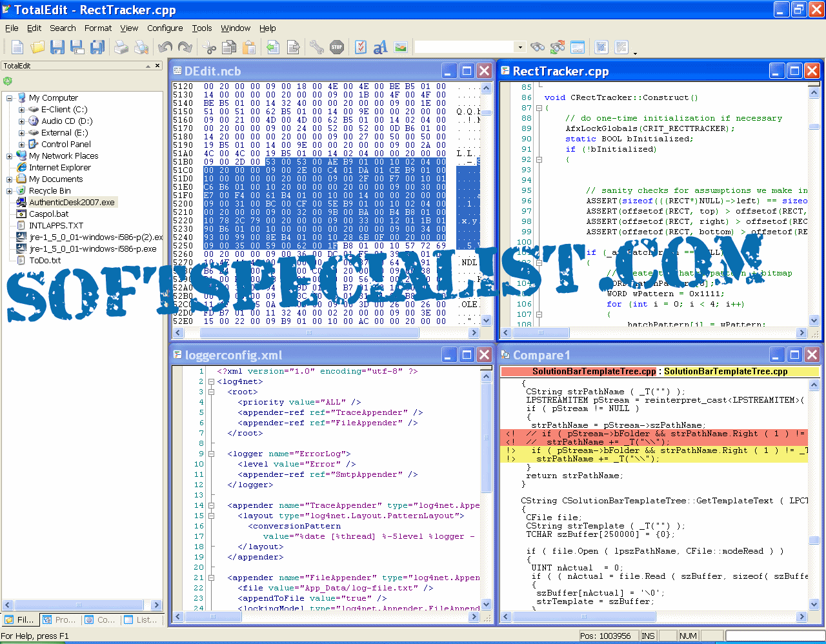This screenshot has width=826, height=644.
Task: Click the first Save floppy icon
Action: (x=57, y=47)
